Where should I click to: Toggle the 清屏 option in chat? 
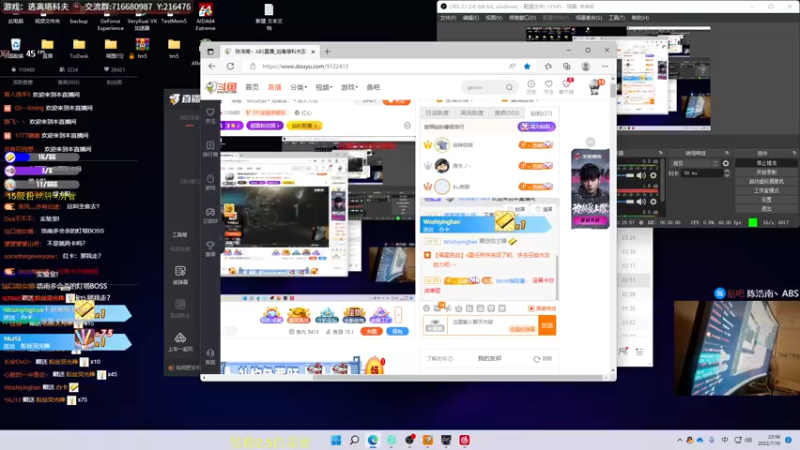pos(544,209)
